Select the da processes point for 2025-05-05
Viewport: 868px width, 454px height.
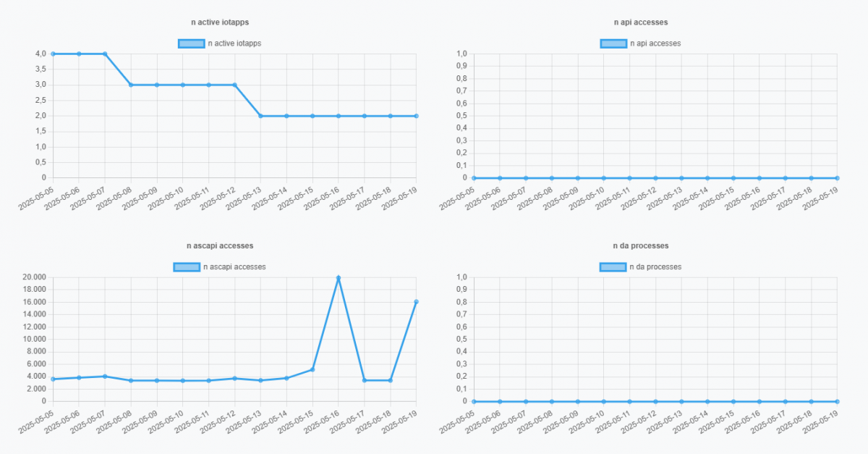[474, 401]
